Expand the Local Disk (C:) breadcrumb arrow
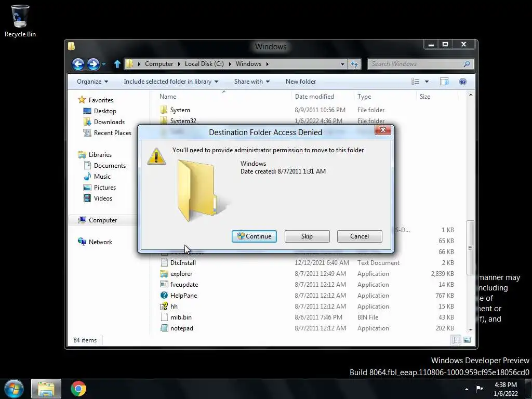The height and width of the screenshot is (399, 532). click(230, 64)
